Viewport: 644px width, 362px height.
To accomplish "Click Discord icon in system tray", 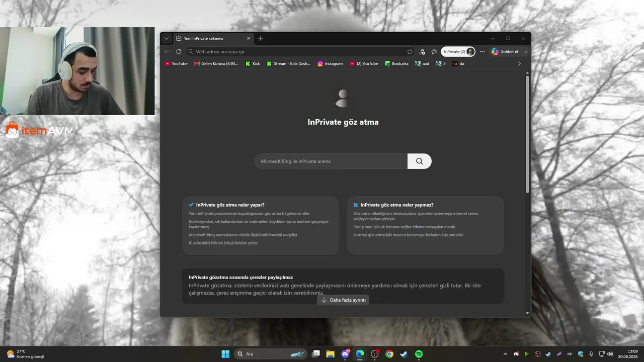I will (516, 354).
